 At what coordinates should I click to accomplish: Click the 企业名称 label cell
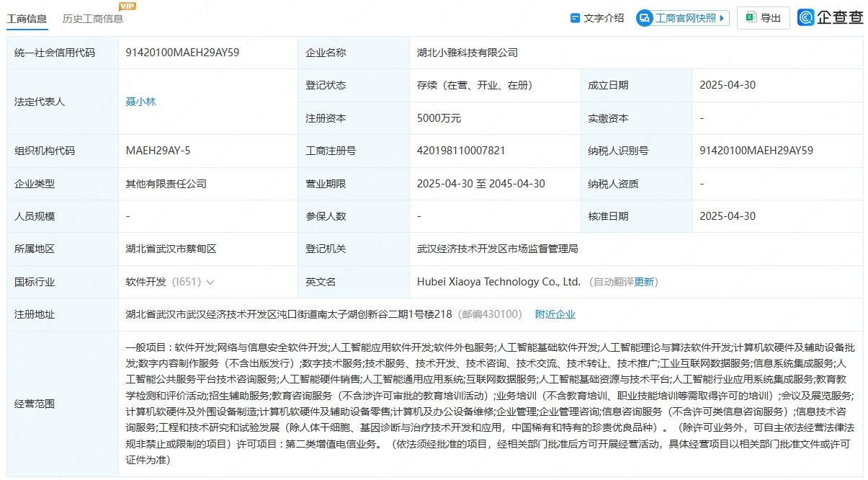[x=354, y=53]
